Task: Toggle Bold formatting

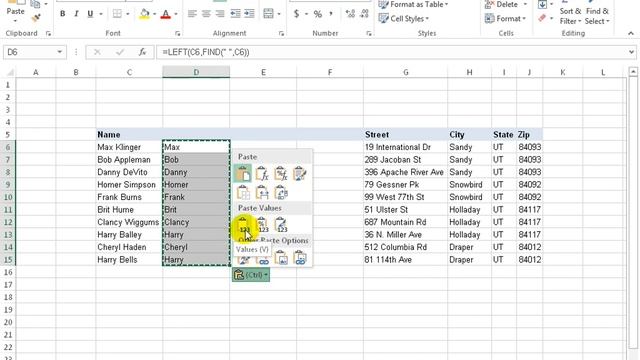Action: [x=62, y=14]
